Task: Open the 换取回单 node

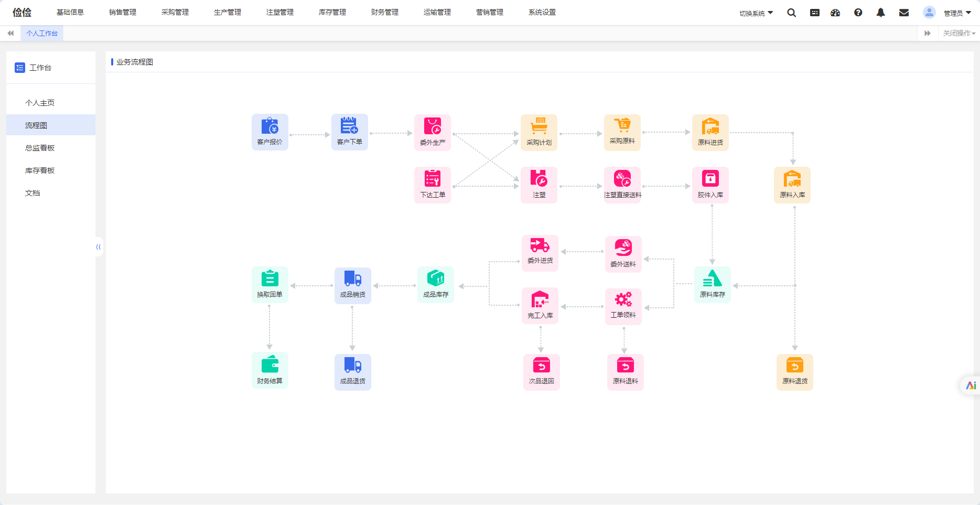Action: click(x=270, y=285)
